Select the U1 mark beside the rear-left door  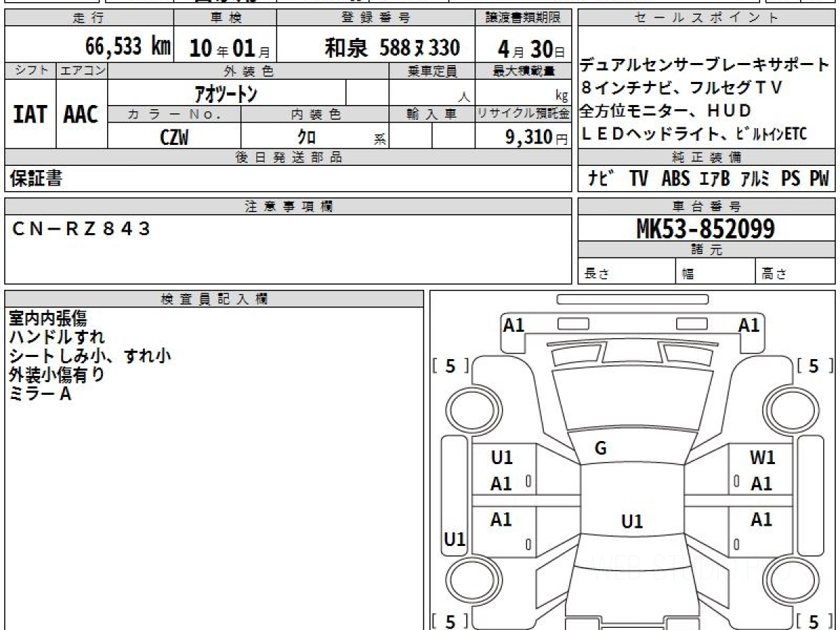[x=454, y=539]
